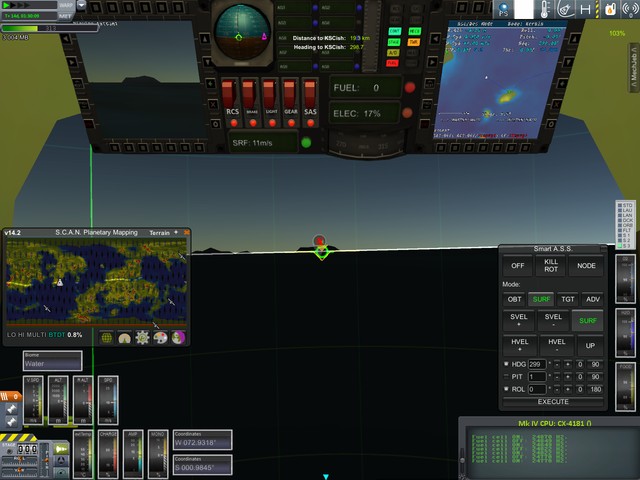Flip the BRAKE cockpit switch
This screenshot has height=480, width=640.
click(249, 95)
